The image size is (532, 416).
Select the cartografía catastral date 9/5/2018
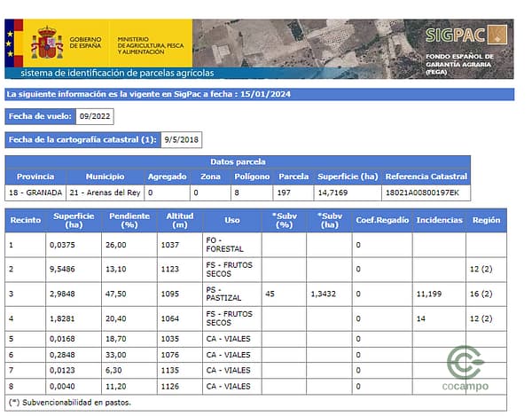click(x=182, y=139)
